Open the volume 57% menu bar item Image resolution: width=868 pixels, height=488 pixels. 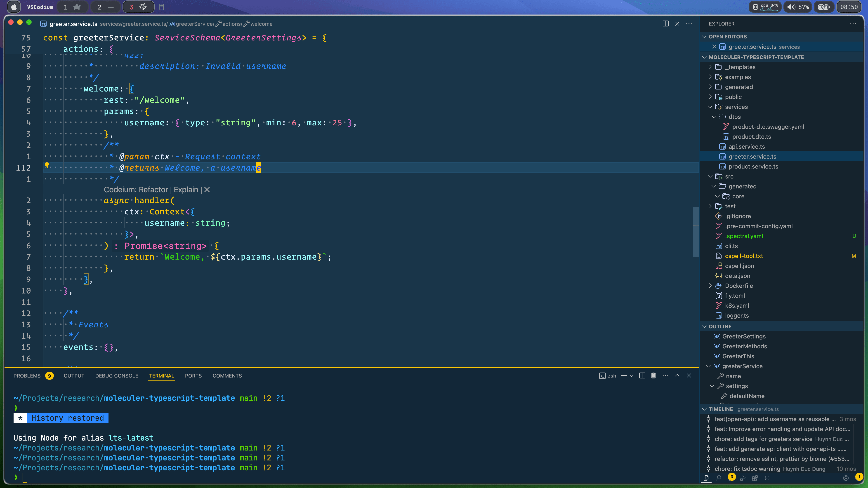click(x=798, y=7)
